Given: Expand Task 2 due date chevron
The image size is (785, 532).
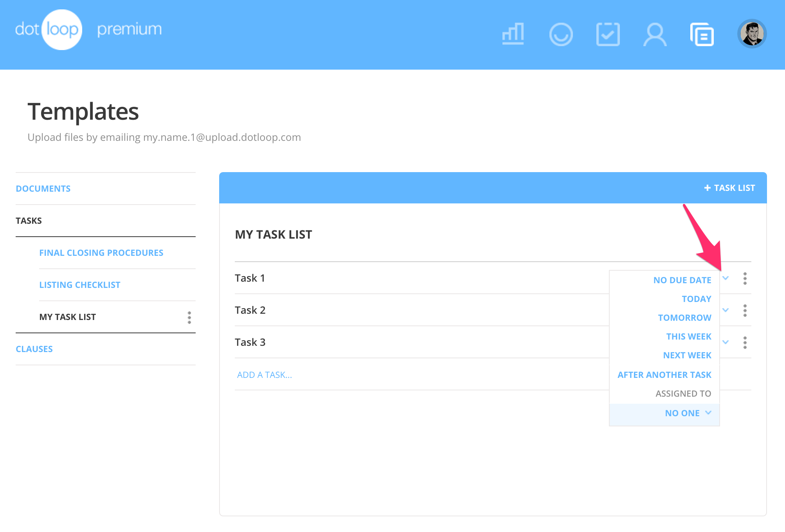Looking at the screenshot, I should tap(726, 310).
